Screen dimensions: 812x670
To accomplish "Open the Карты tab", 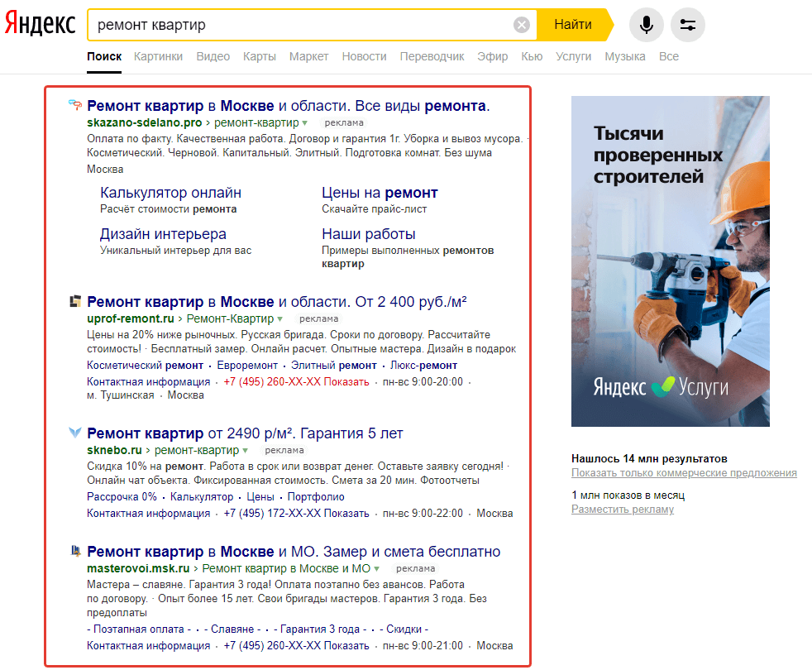I will click(260, 56).
